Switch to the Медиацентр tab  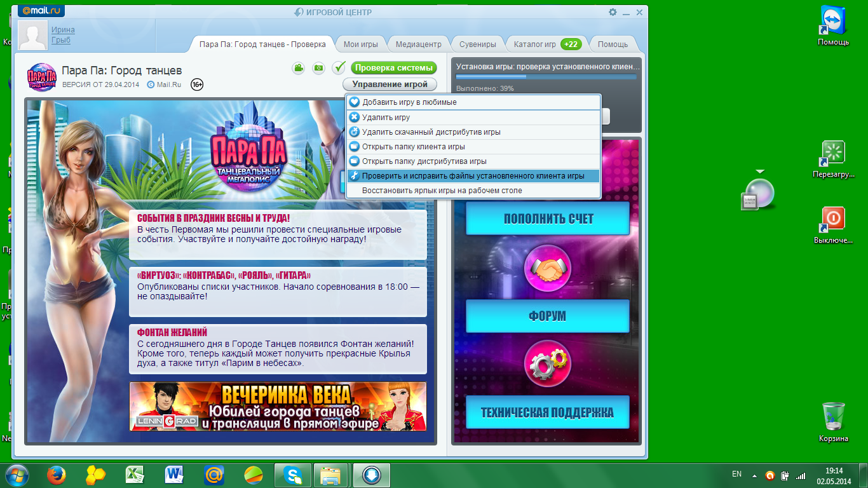coord(418,44)
